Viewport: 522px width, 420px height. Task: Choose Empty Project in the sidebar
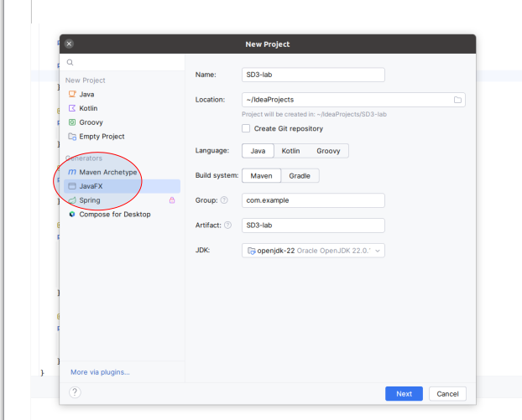(x=122, y=137)
